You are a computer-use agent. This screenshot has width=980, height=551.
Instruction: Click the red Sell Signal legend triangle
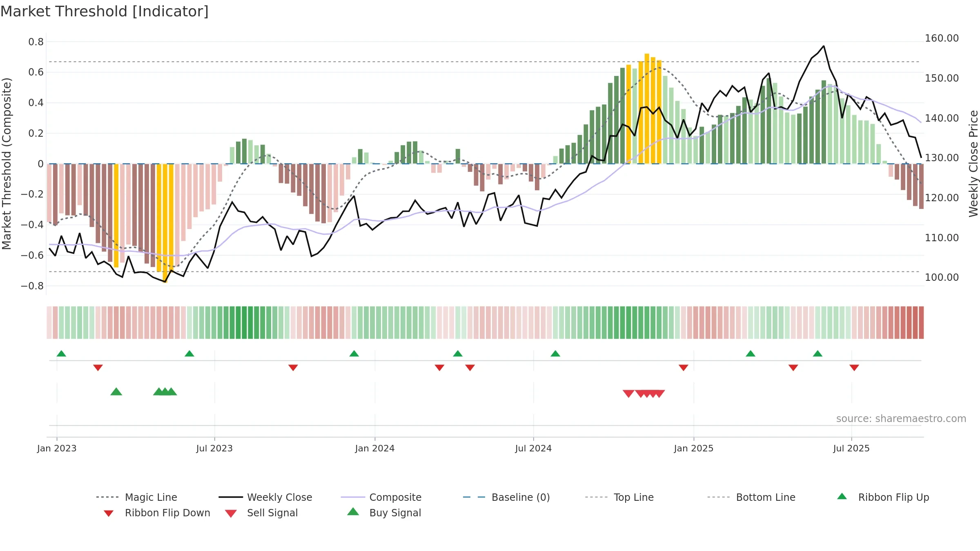(231, 513)
